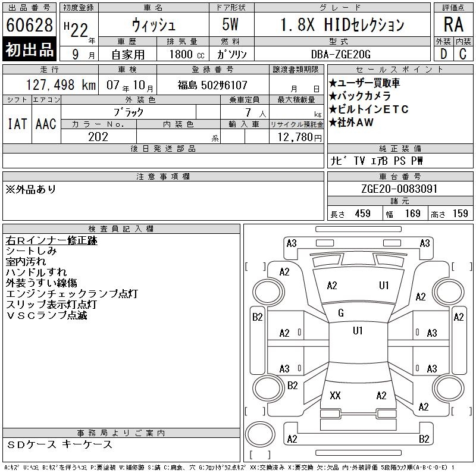Image resolution: width=476 pixels, height=476 pixels.
Task: Select registration number 福島 502サ6107
Action: [212, 85]
